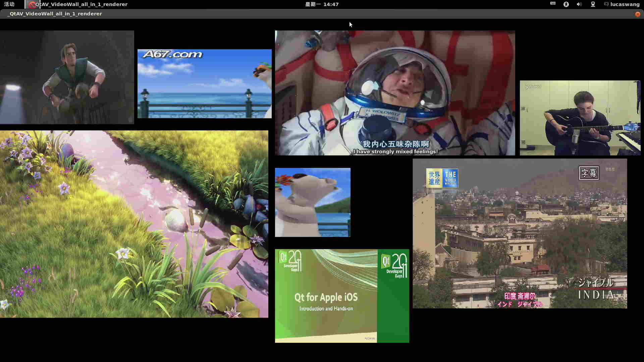This screenshot has height=362, width=644.
Task: Select the astronaut in helmet video
Action: tap(395, 93)
